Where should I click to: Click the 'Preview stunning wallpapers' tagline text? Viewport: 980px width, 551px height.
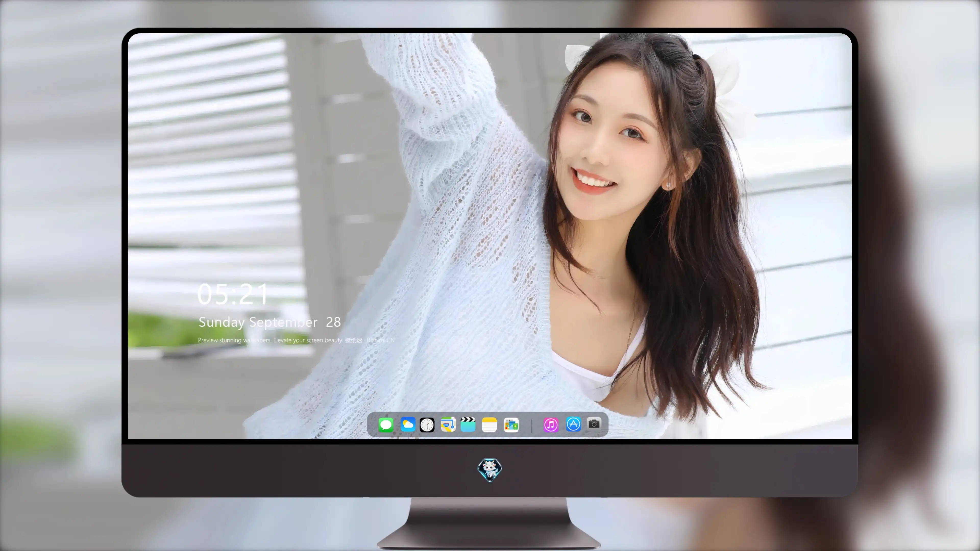[296, 340]
